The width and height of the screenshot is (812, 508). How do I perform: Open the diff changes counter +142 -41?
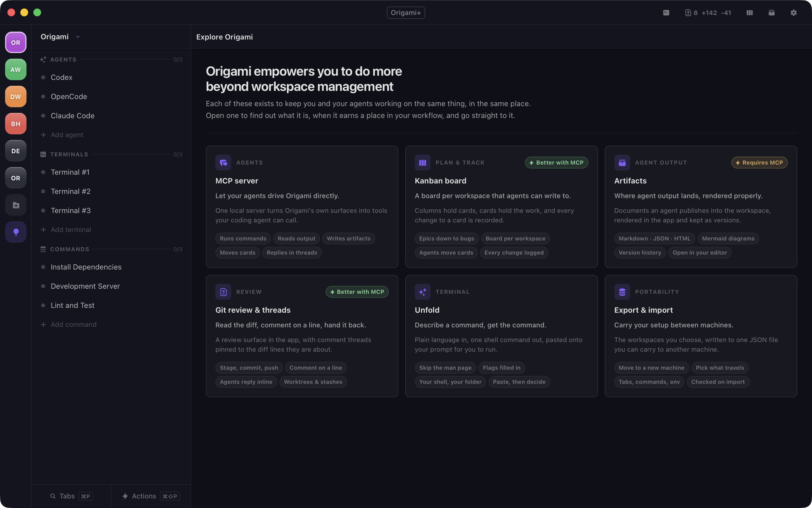[x=708, y=13]
